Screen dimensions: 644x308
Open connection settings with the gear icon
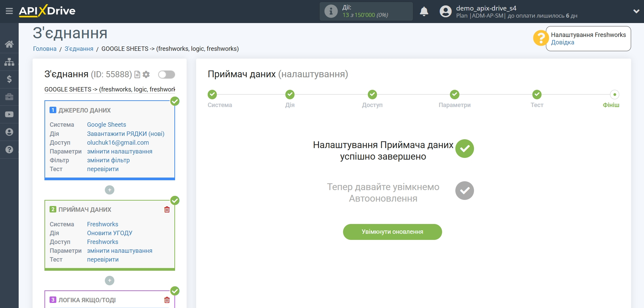[x=146, y=75]
